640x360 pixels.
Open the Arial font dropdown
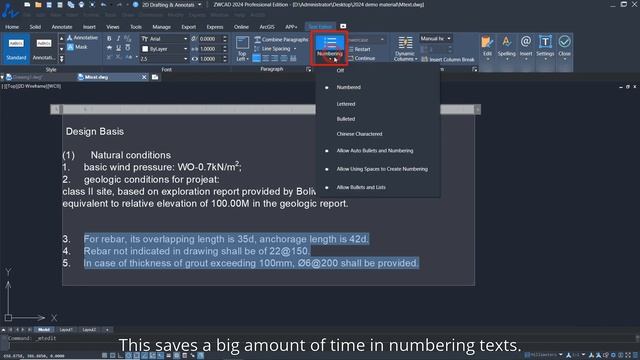point(185,39)
